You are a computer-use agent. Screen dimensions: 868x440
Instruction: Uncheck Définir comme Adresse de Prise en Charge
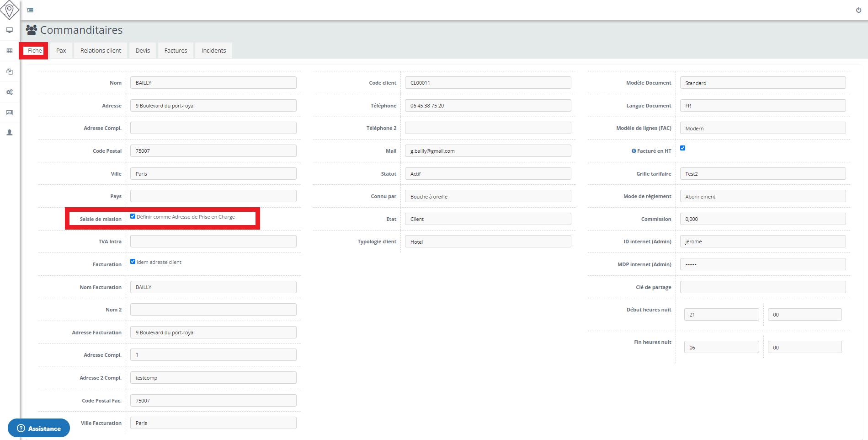[x=133, y=216]
